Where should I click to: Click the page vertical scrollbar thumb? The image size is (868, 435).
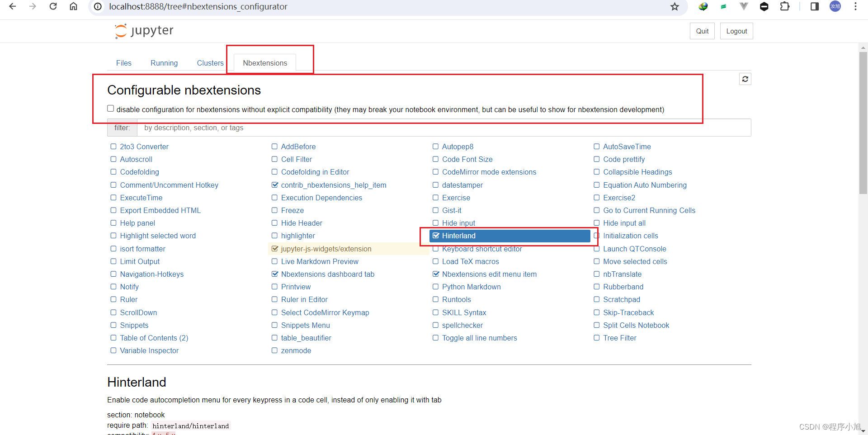click(x=863, y=123)
